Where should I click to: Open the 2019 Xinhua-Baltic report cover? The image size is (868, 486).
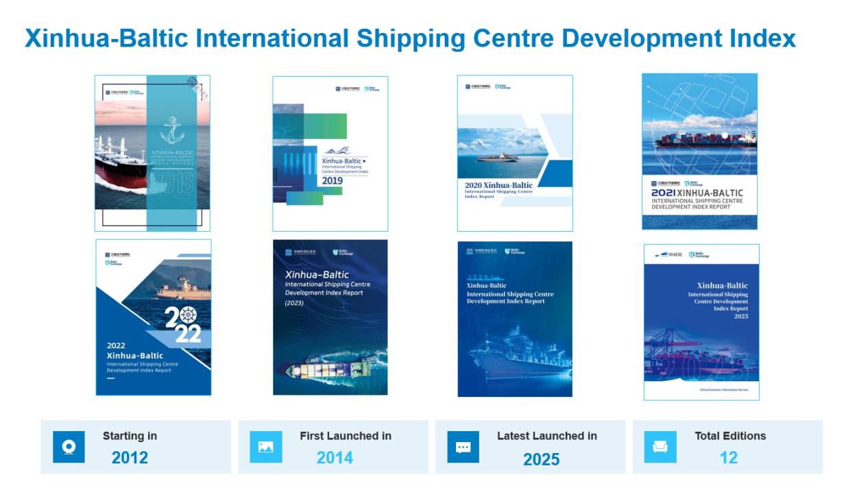(330, 154)
